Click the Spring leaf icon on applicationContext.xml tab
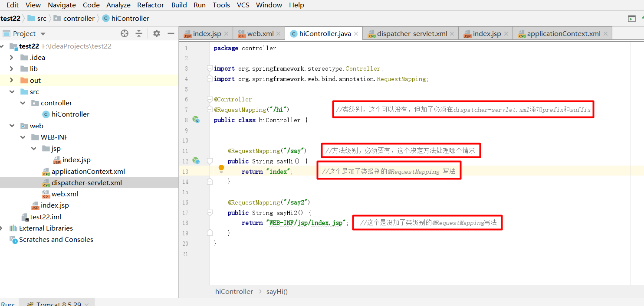The width and height of the screenshot is (644, 306). [x=521, y=33]
